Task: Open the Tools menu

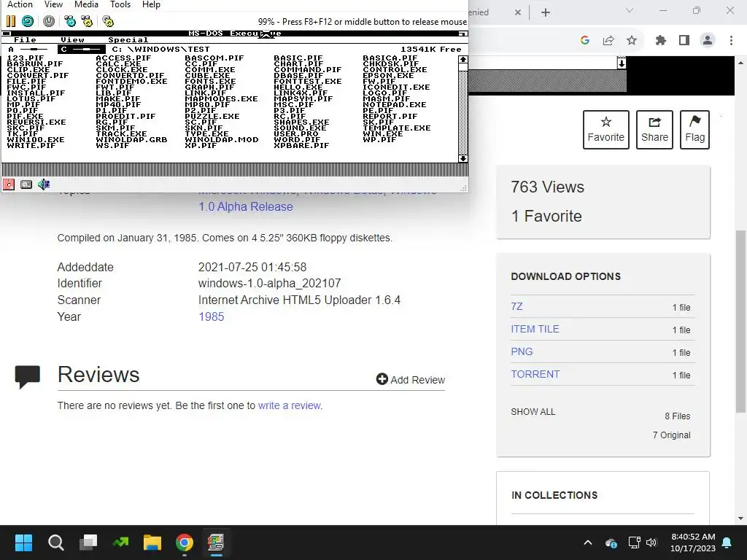Action: [x=120, y=4]
